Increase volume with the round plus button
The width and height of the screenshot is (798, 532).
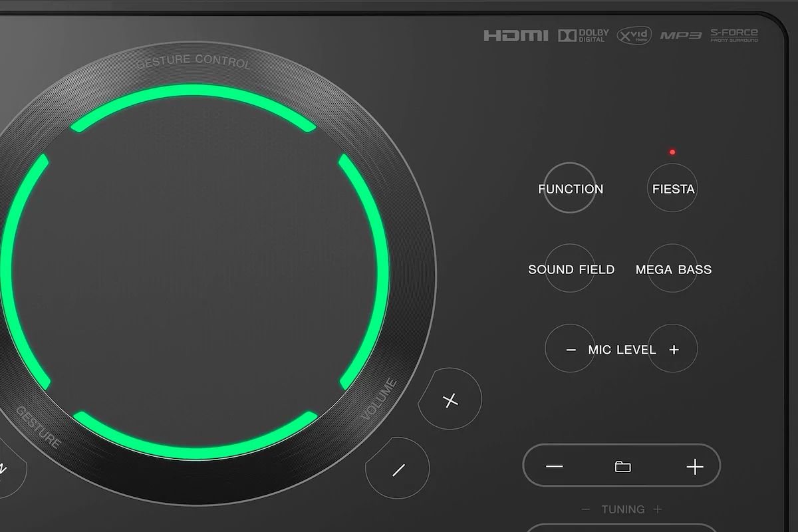pyautogui.click(x=450, y=400)
